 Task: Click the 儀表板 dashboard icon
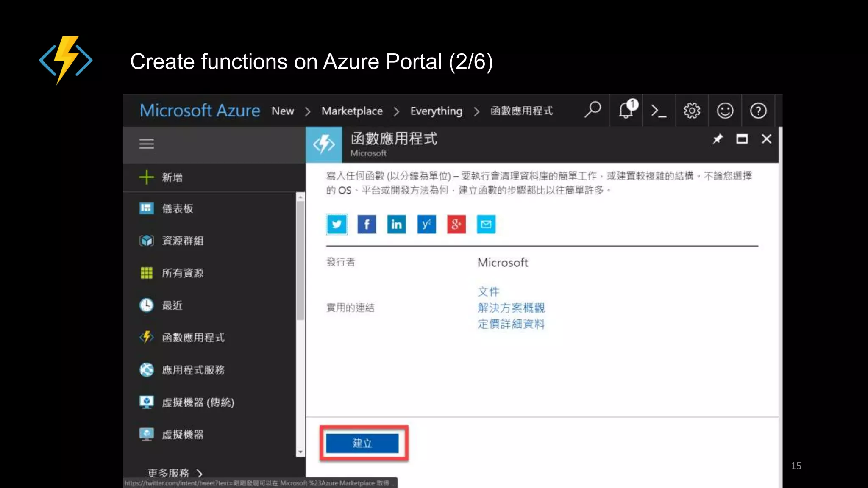click(146, 208)
